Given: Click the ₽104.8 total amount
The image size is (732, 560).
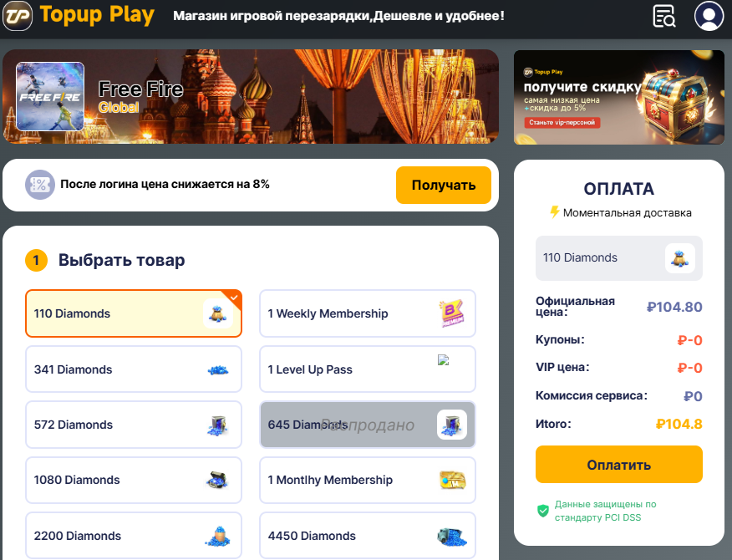Looking at the screenshot, I should pyautogui.click(x=679, y=424).
